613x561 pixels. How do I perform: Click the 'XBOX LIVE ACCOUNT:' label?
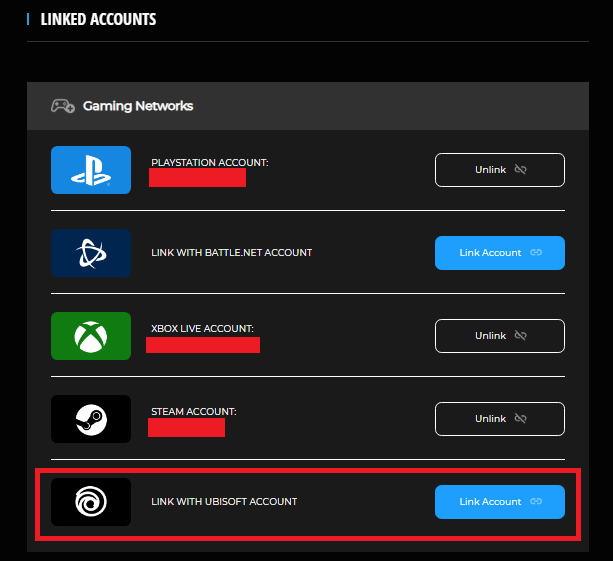pos(203,329)
